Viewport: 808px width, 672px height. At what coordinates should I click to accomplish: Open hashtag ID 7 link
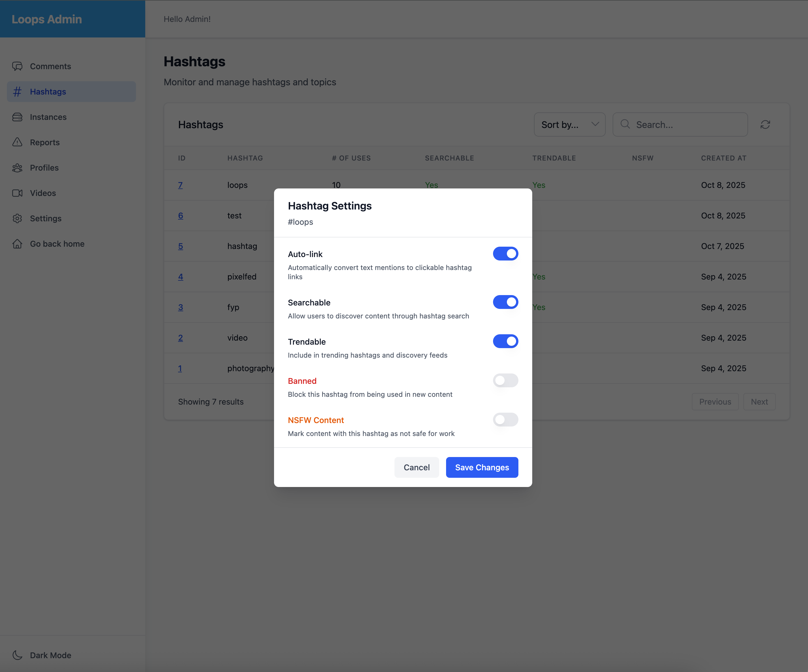(x=180, y=185)
